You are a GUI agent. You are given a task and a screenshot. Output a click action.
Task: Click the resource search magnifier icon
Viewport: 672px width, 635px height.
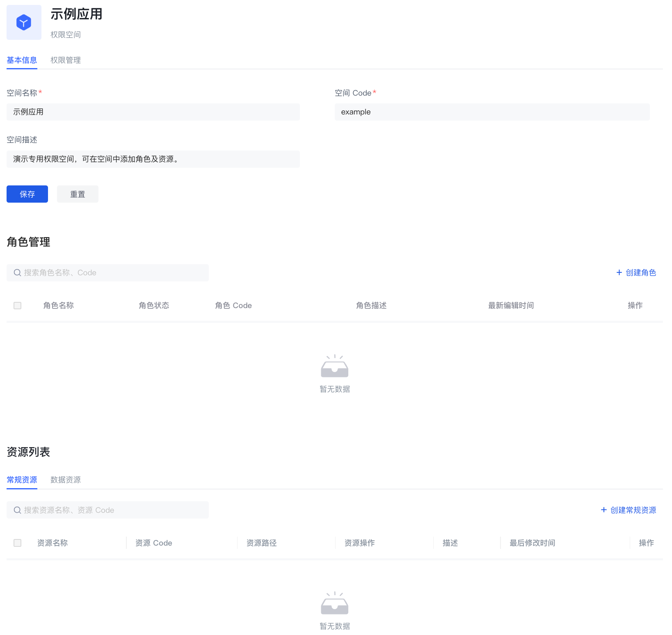pyautogui.click(x=17, y=510)
